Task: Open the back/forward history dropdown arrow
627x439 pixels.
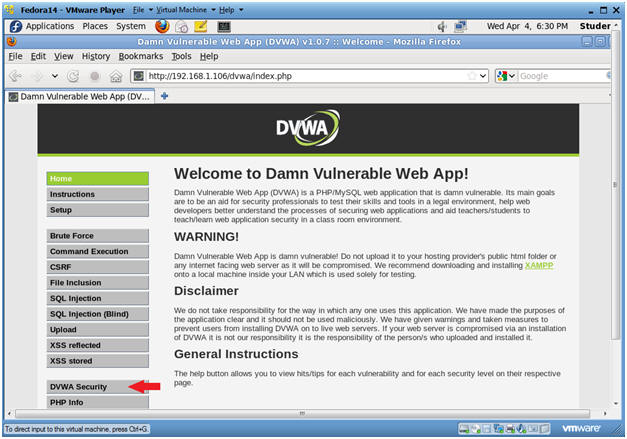Action: 55,76
